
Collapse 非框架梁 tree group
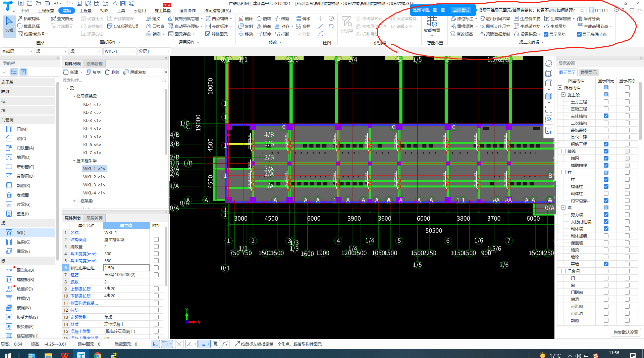coord(74,201)
